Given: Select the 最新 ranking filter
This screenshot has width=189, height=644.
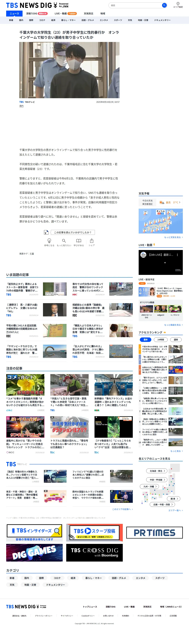Looking at the screenshot, I should pyautogui.click(x=145, y=340).
